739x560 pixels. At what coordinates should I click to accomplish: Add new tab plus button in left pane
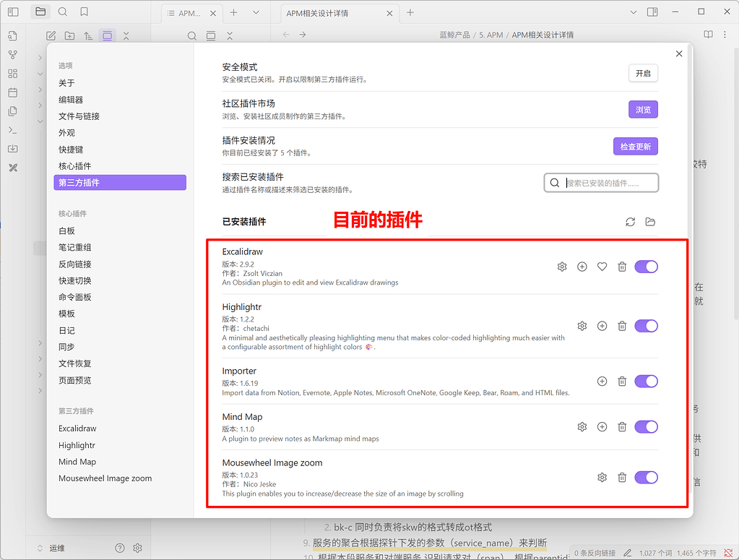(x=234, y=13)
